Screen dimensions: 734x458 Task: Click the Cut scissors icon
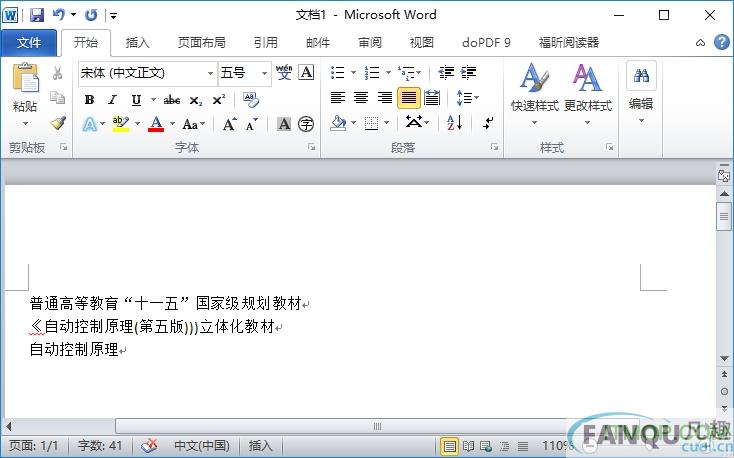click(x=58, y=73)
